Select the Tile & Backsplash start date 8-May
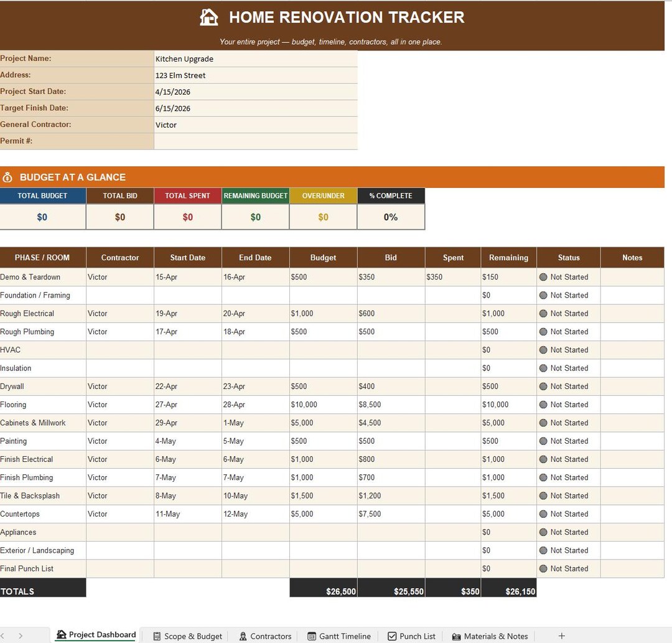 coord(188,495)
